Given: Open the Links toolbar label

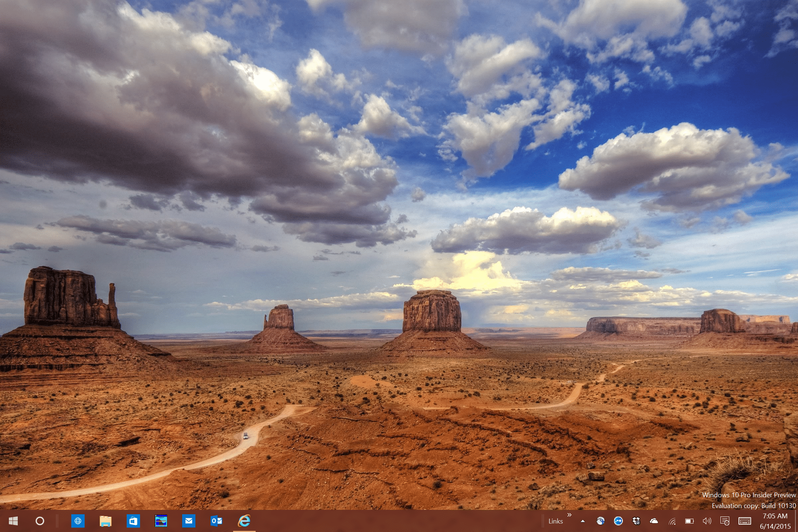Looking at the screenshot, I should pos(556,521).
